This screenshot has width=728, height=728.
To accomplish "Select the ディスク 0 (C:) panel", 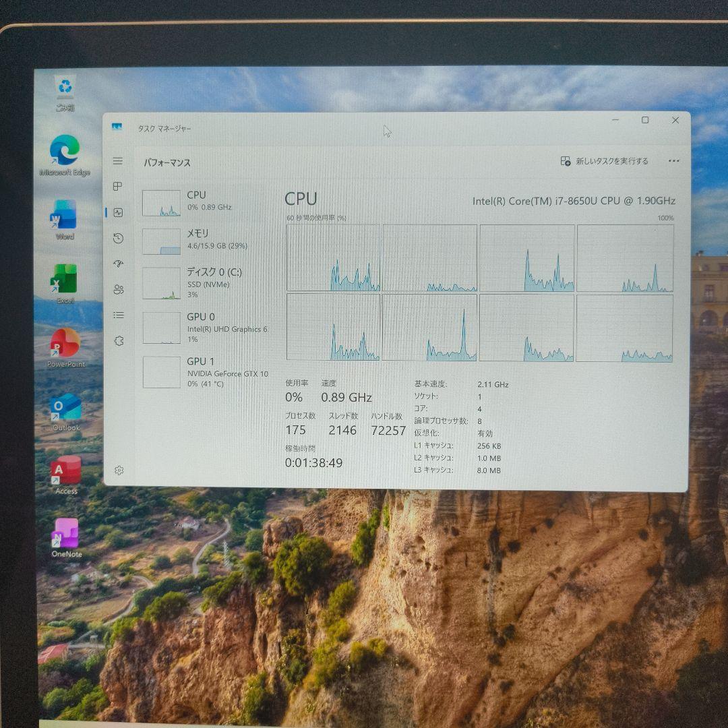I will [202, 283].
